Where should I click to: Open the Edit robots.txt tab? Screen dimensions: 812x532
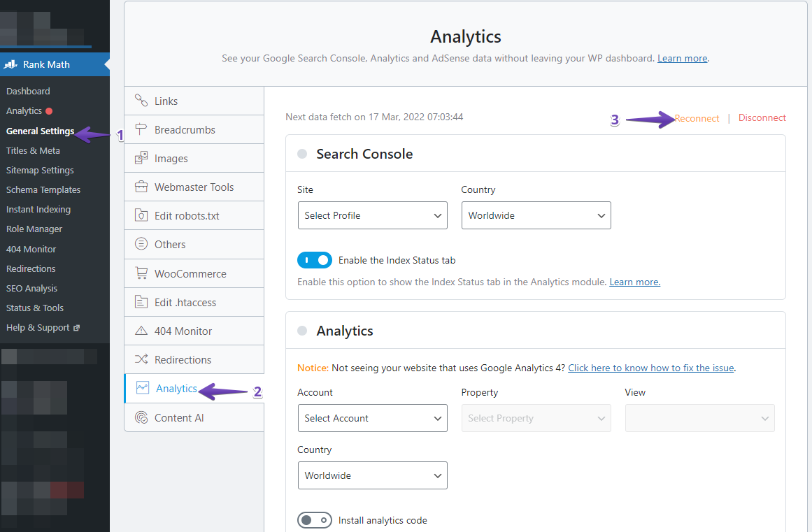187,215
